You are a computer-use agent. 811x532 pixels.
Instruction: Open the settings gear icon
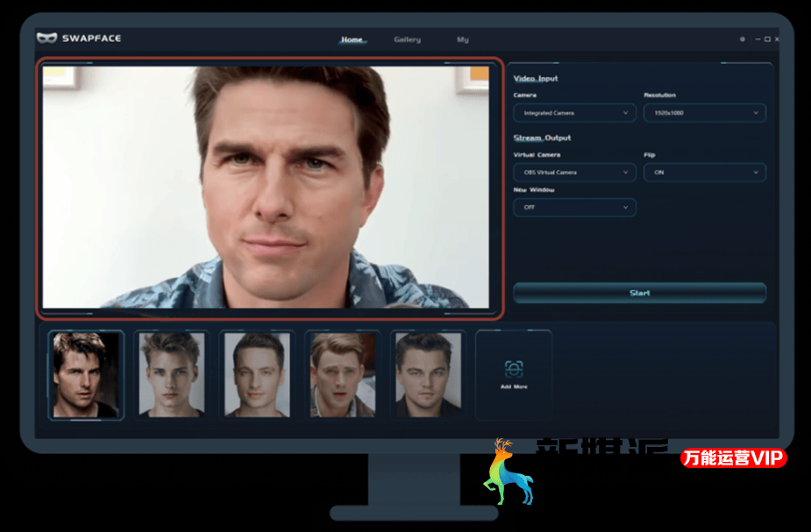743,39
